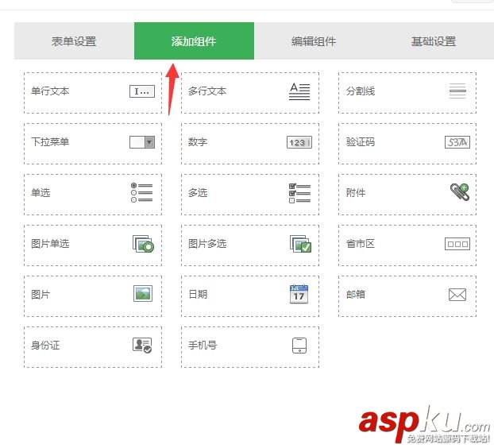Click the 123 number field icon

pos(299,142)
